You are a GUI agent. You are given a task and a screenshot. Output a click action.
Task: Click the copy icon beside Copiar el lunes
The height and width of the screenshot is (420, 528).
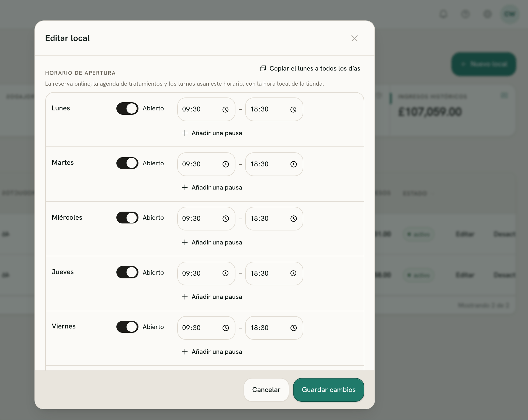coord(263,68)
